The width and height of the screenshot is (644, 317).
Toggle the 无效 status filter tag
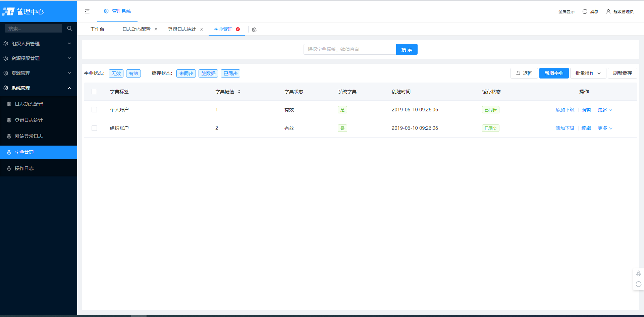point(116,73)
